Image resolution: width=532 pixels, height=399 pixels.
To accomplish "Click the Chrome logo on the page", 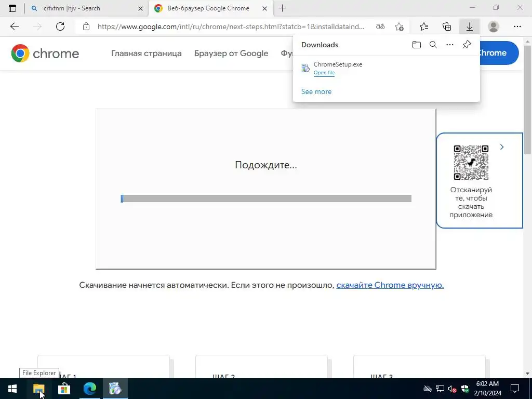I will tap(45, 54).
